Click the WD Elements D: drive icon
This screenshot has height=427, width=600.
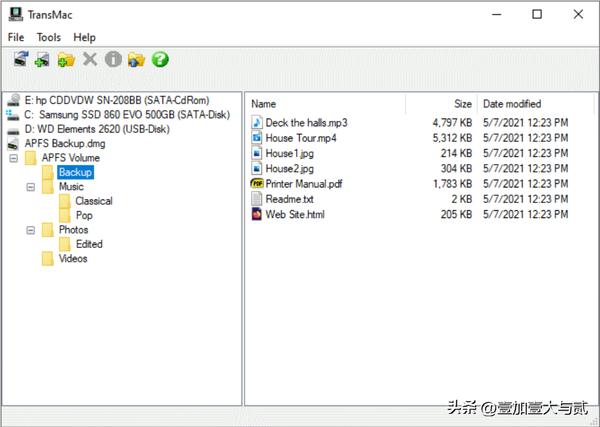click(13, 131)
